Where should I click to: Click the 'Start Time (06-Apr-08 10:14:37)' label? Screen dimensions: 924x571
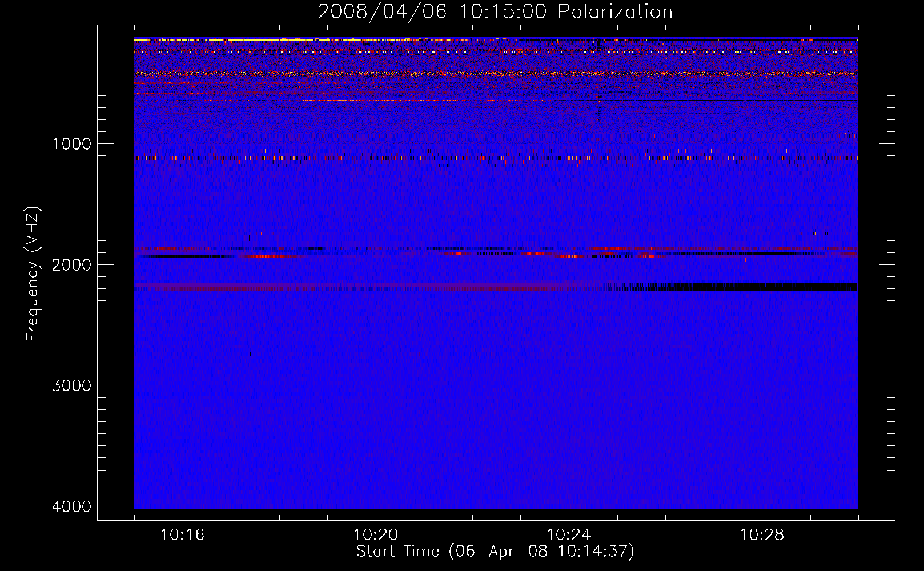pyautogui.click(x=495, y=552)
